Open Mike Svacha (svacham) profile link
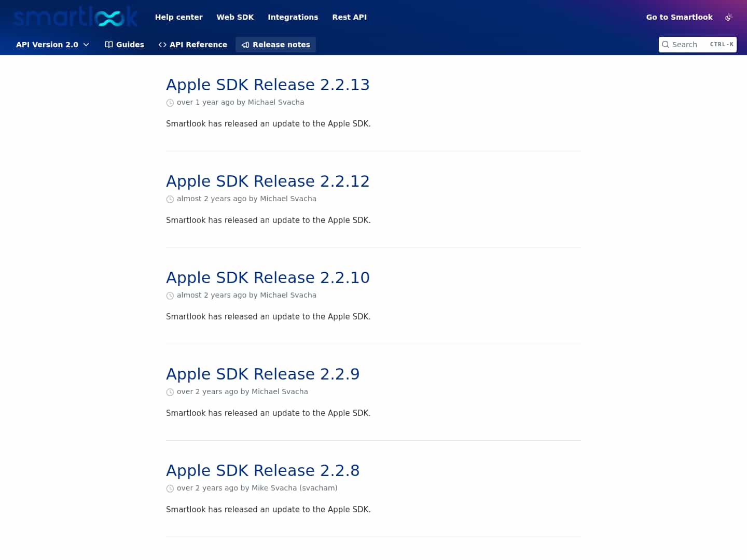Image resolution: width=747 pixels, height=560 pixels. tap(294, 488)
